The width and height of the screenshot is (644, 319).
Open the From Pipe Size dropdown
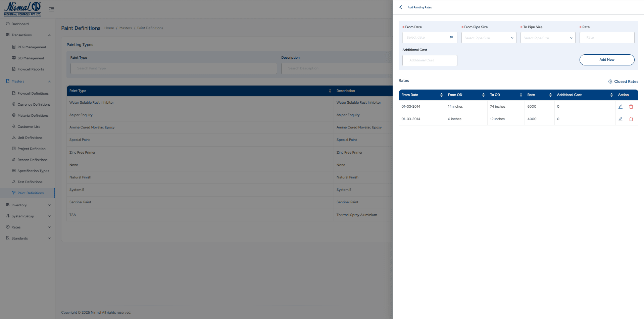(x=489, y=38)
